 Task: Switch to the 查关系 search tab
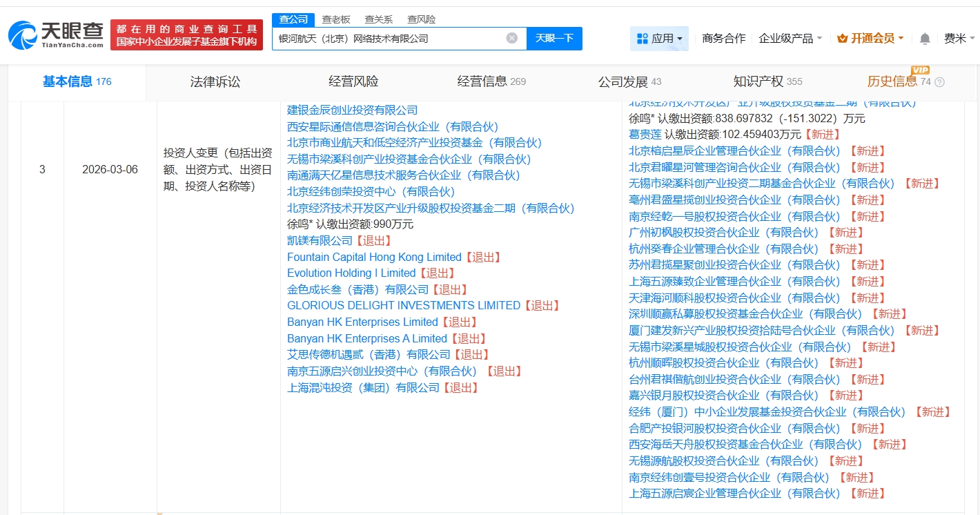click(x=378, y=19)
